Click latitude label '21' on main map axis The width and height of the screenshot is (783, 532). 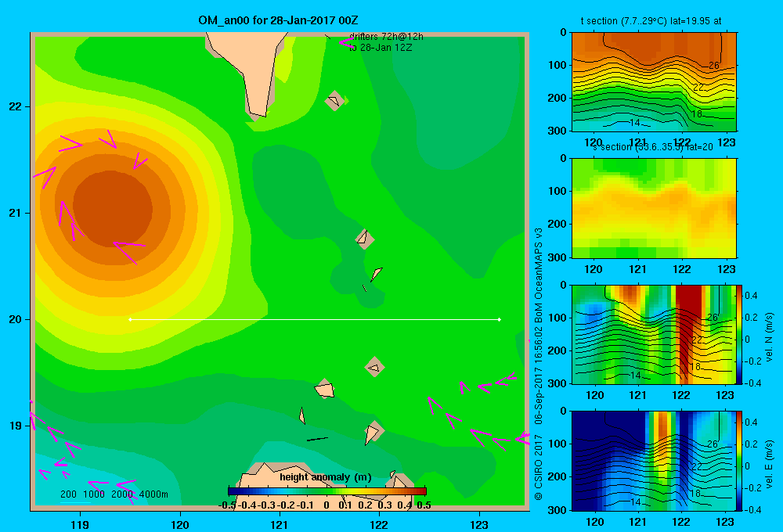[15, 213]
